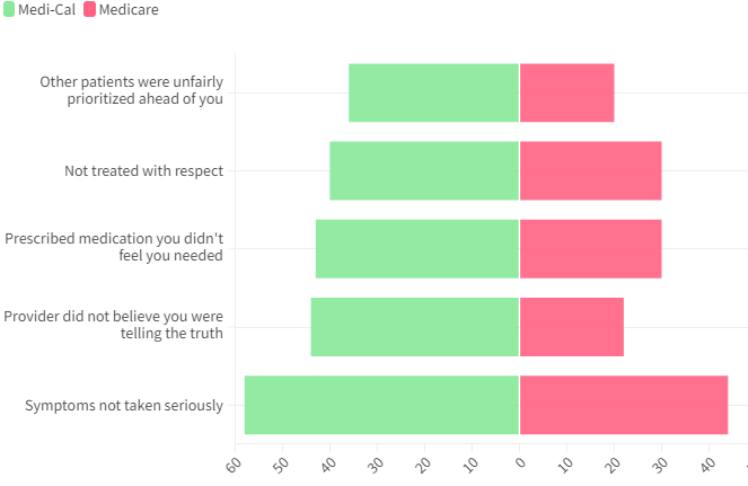Click Medicare bar for provider did not believe you
The height and width of the screenshot is (486, 748).
coord(571,327)
